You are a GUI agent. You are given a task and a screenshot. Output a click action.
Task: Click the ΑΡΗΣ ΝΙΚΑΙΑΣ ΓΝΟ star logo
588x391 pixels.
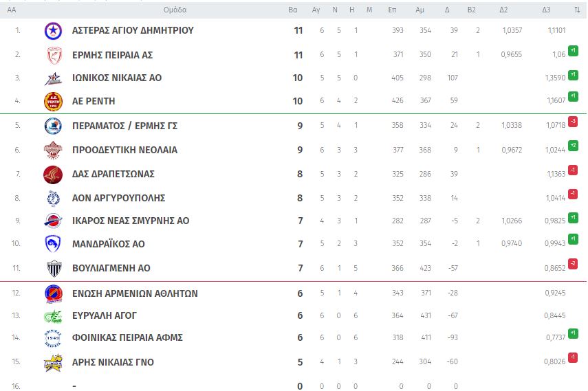coord(53,362)
